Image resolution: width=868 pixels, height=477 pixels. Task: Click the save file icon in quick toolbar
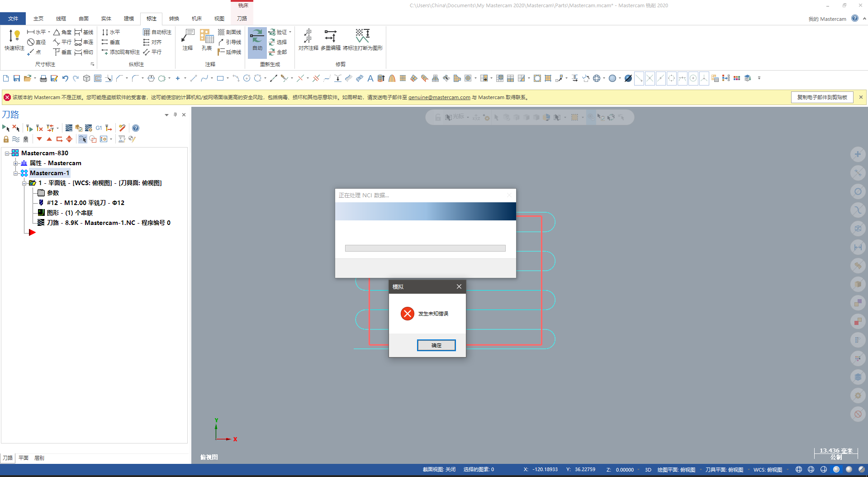(17, 78)
